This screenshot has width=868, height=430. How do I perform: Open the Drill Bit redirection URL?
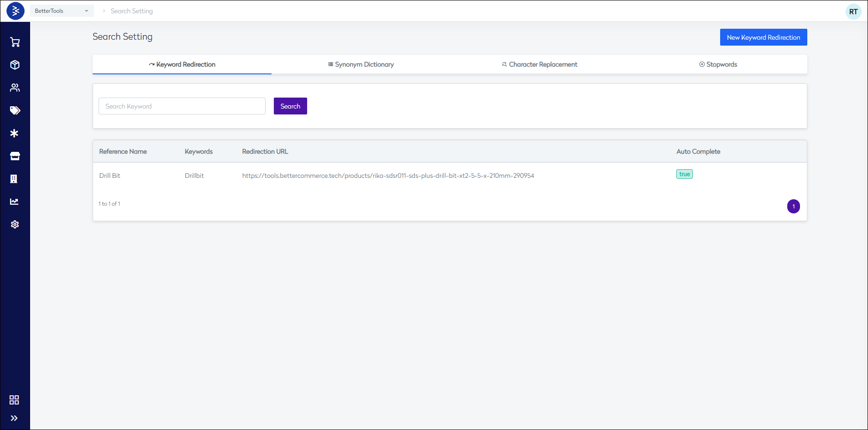point(388,176)
